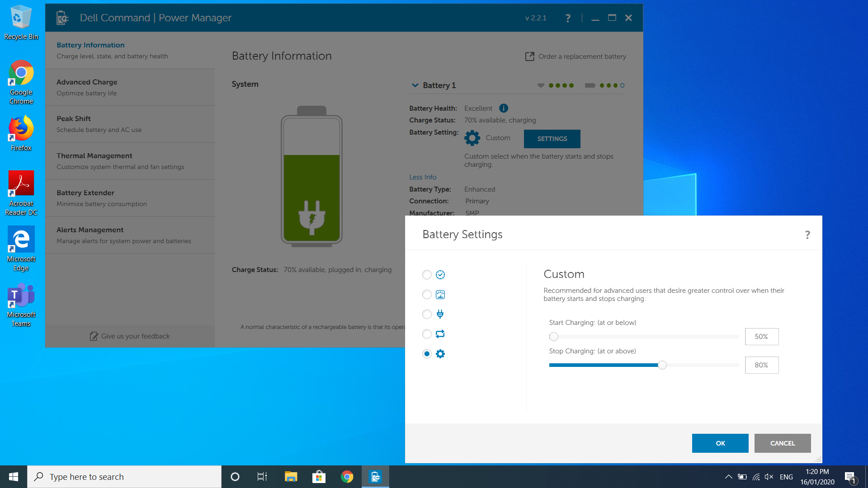
Task: Open the Firefox desktop shortcut
Action: (x=21, y=133)
